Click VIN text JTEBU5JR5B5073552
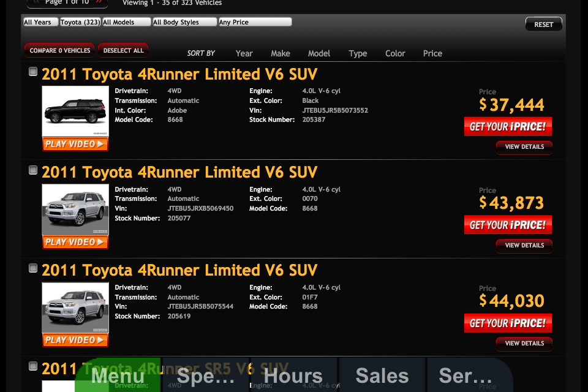Screen dimensions: 588x392 click(x=335, y=110)
